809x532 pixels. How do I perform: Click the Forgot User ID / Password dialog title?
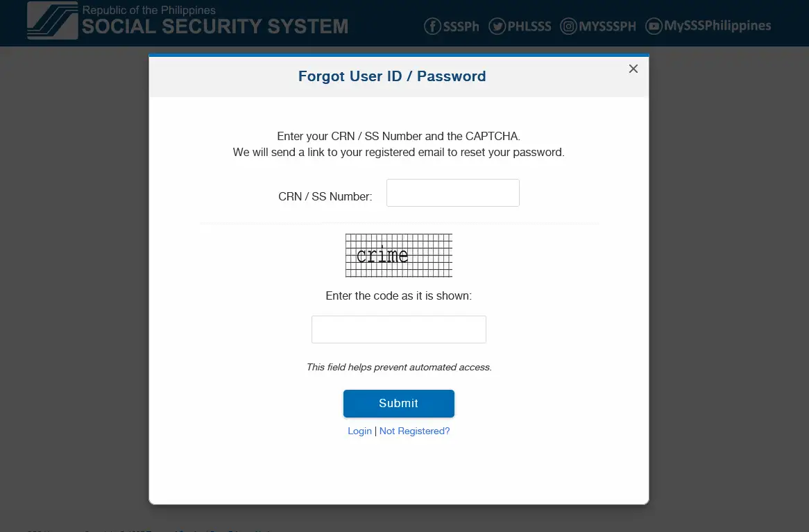click(x=391, y=76)
